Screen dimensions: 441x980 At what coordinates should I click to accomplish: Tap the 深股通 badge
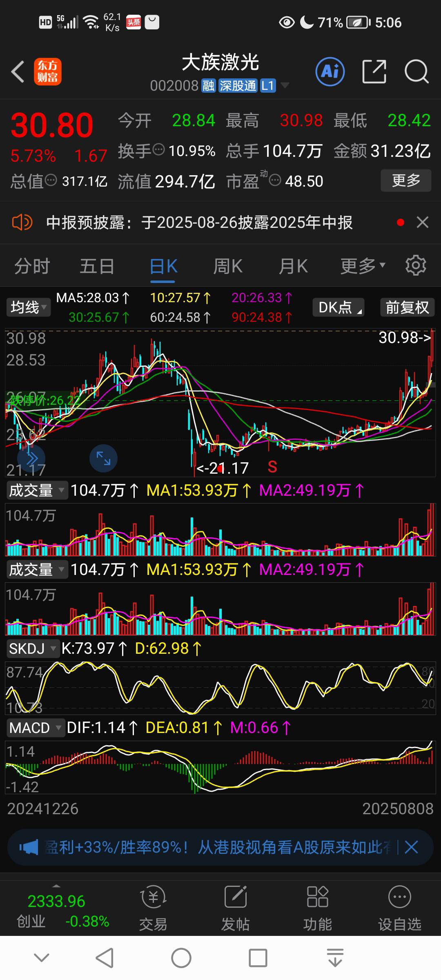tap(238, 86)
